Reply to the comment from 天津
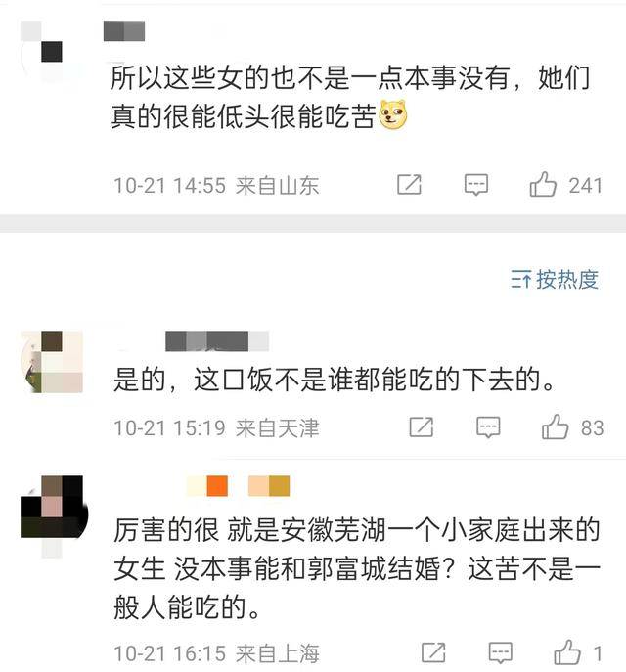The image size is (626, 672). coord(488,427)
